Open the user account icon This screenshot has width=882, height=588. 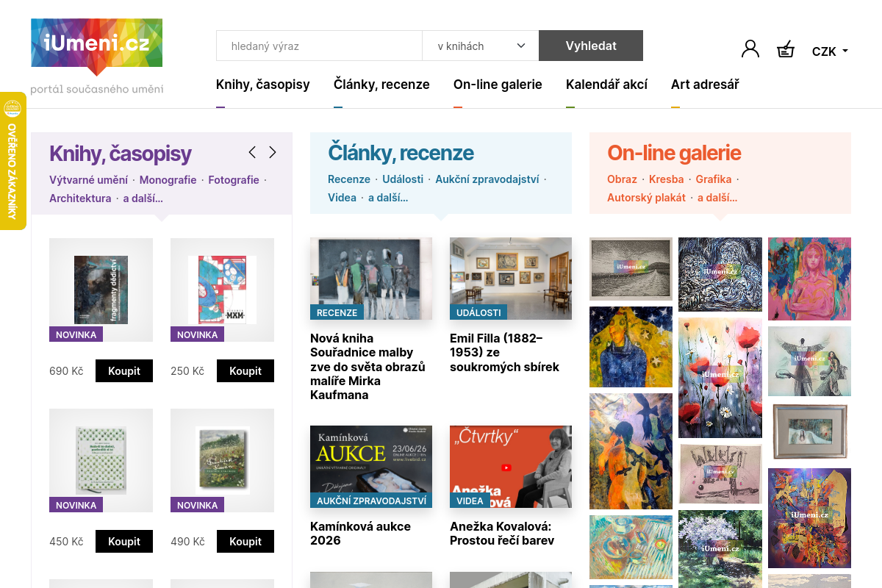click(x=750, y=49)
